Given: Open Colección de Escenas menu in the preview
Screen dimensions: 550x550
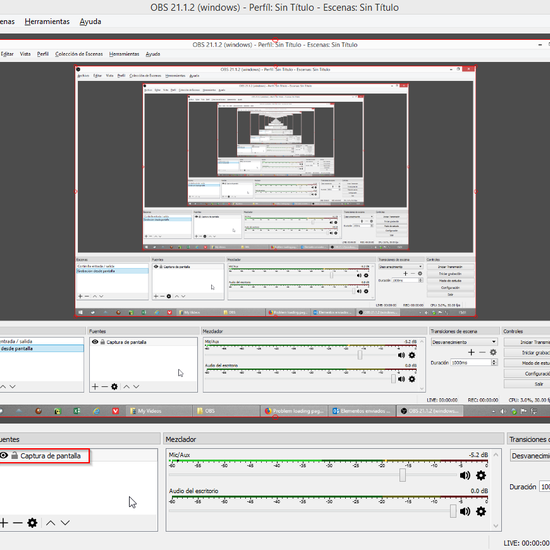Looking at the screenshot, I should (x=79, y=54).
